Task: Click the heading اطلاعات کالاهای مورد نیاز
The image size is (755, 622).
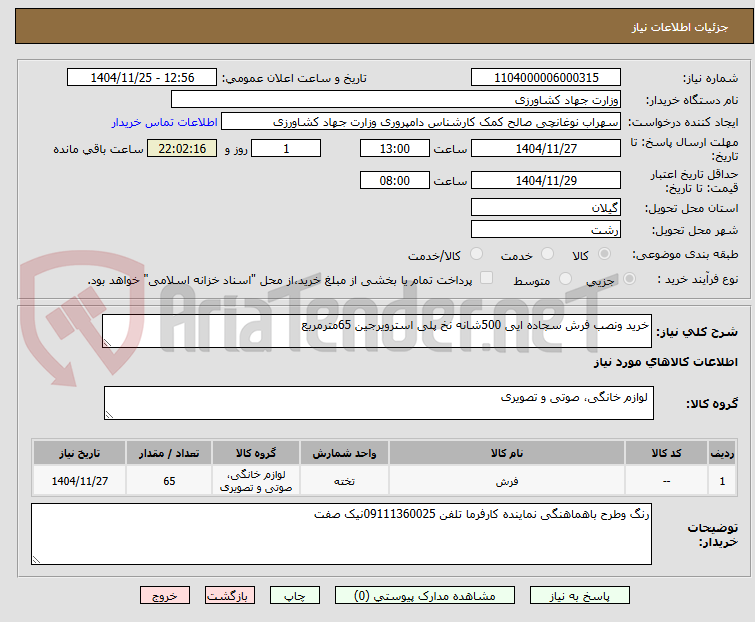Action: pos(665,362)
